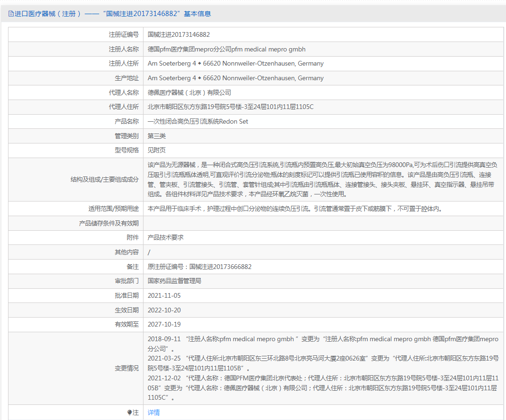Click 产品技术要求 in the 附件 row
This screenshot has height=420, width=506.
166,237
